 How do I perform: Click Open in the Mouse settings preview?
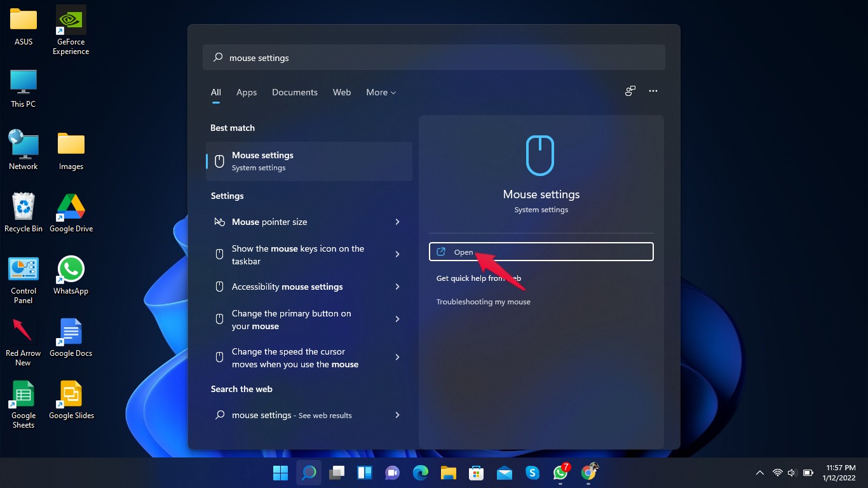coord(541,252)
